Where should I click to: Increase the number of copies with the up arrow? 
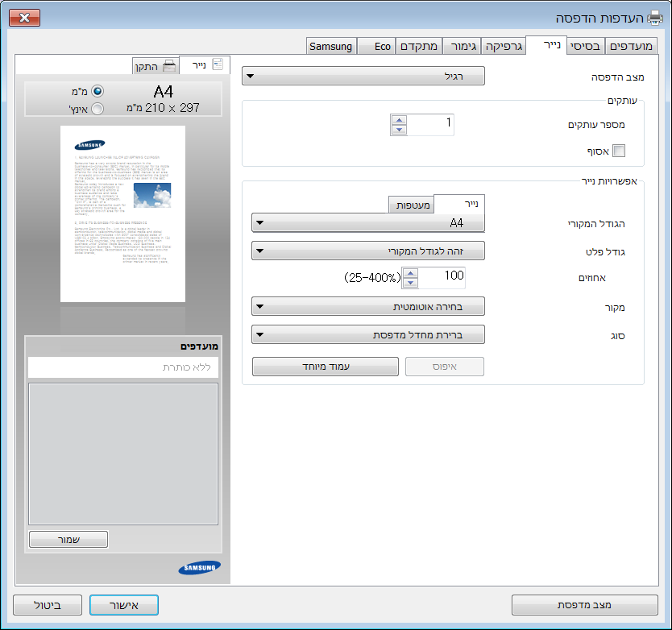pos(399,119)
